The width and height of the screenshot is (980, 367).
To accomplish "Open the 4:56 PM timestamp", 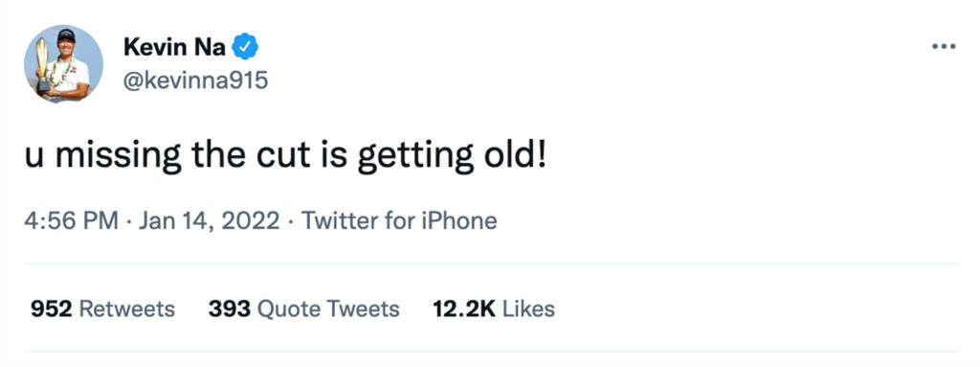I will point(71,220).
